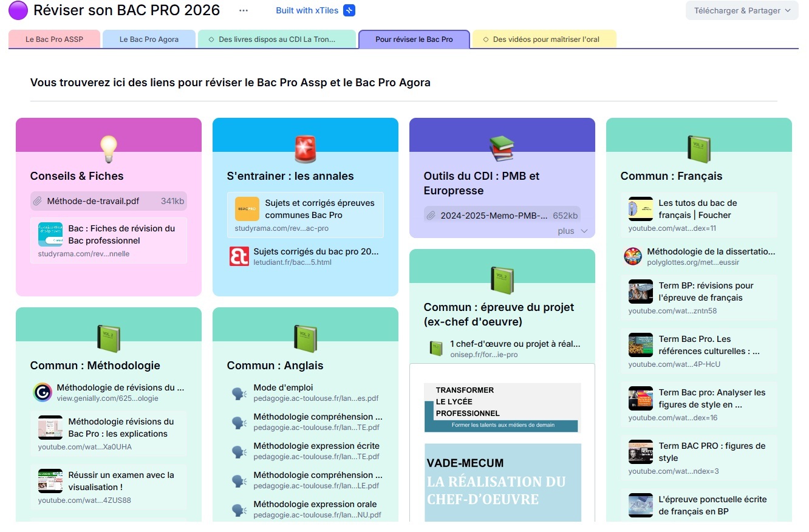Image resolution: width=809 pixels, height=532 pixels.
Task: Click the light bulb icon in Conseils & Fiches
Action: [x=108, y=149]
